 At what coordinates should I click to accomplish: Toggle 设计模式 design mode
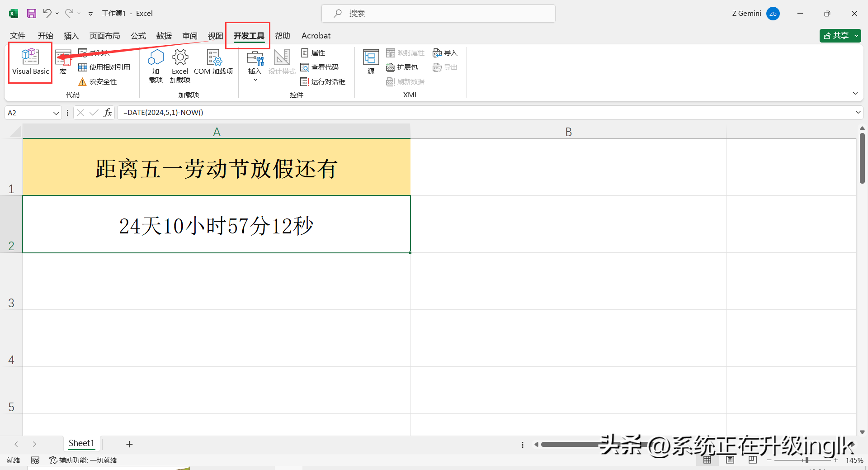[x=282, y=62]
